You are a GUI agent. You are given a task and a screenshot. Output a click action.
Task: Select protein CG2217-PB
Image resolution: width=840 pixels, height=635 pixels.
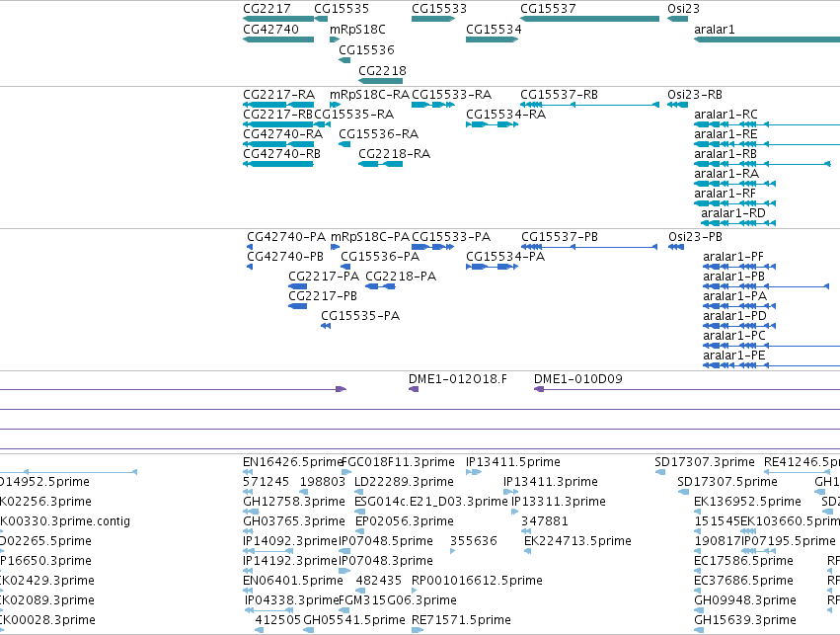tap(323, 296)
